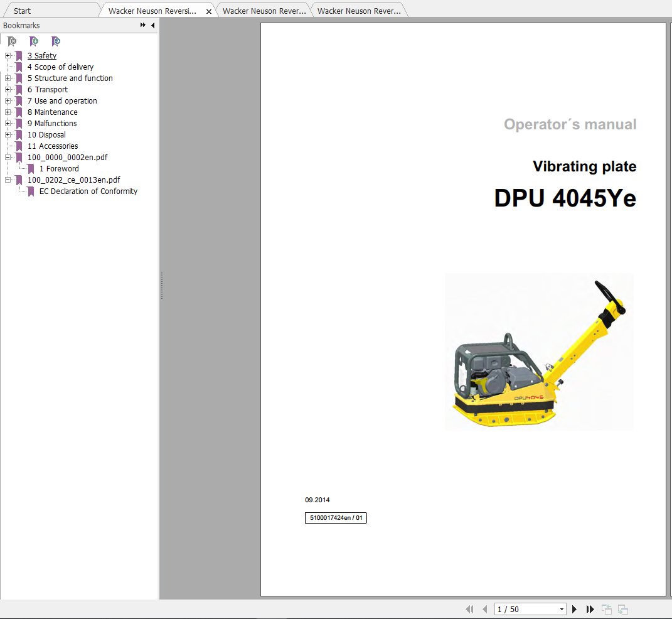Click the previous view navigation icon
Screen dimensions: 672x619
point(606,609)
